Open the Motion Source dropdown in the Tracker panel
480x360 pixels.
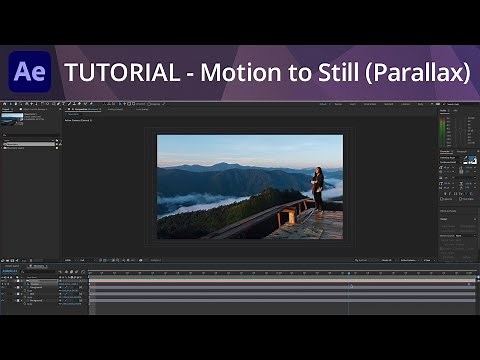click(465, 236)
